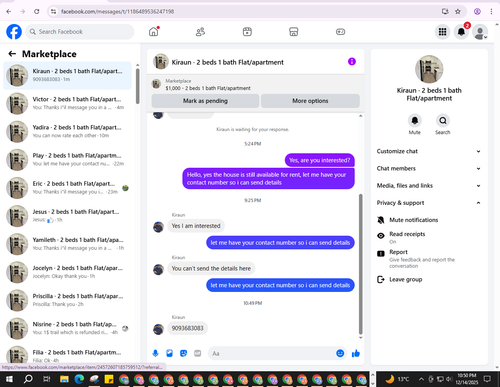Open the Home feed icon
The width and height of the screenshot is (500, 387).
pos(153,32)
